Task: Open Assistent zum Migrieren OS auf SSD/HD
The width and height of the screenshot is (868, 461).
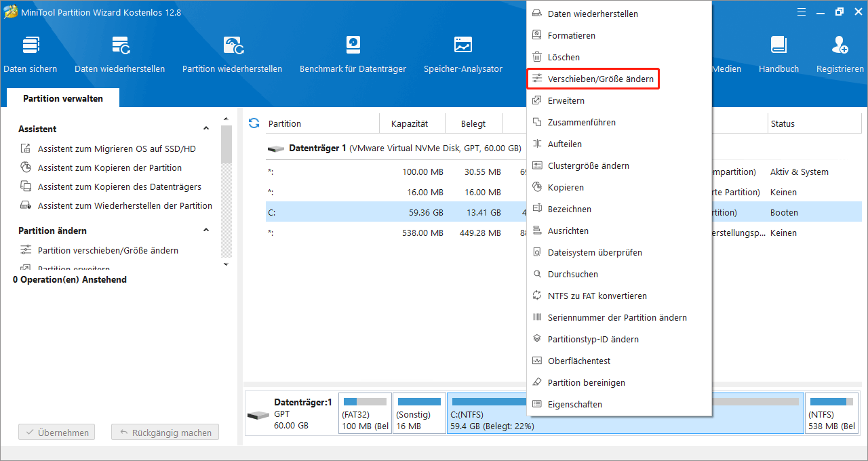Action: [117, 148]
